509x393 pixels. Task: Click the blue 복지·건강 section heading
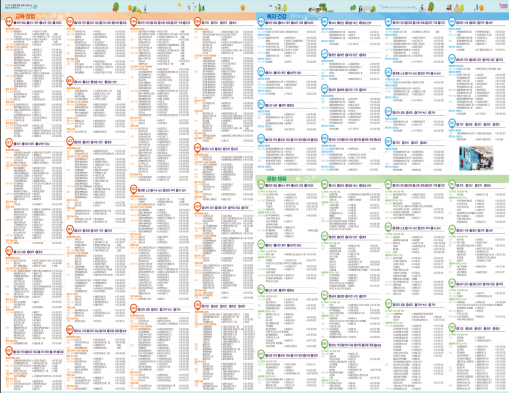(276, 16)
